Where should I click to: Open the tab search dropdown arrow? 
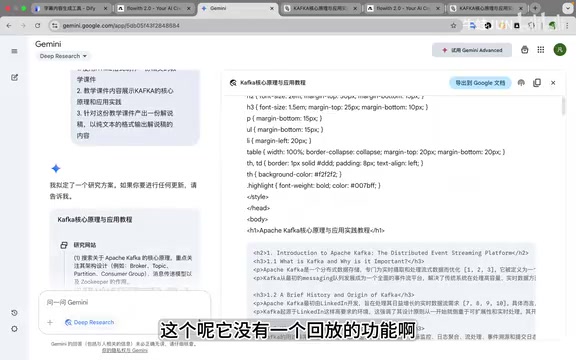[x=568, y=8]
